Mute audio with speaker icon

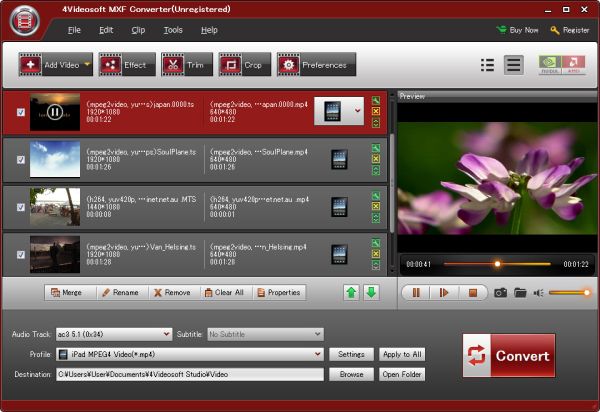[539, 293]
